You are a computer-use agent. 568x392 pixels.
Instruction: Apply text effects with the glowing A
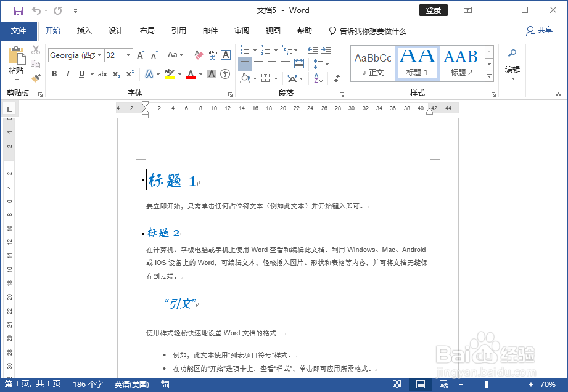(x=149, y=74)
